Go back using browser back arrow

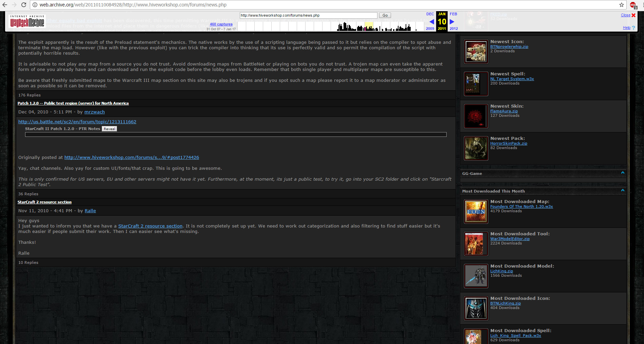(5, 5)
